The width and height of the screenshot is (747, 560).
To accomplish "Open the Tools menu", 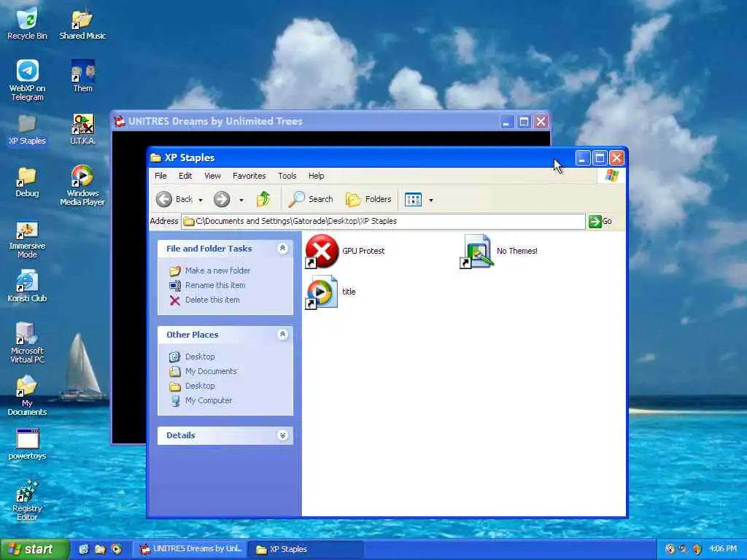I will click(287, 176).
